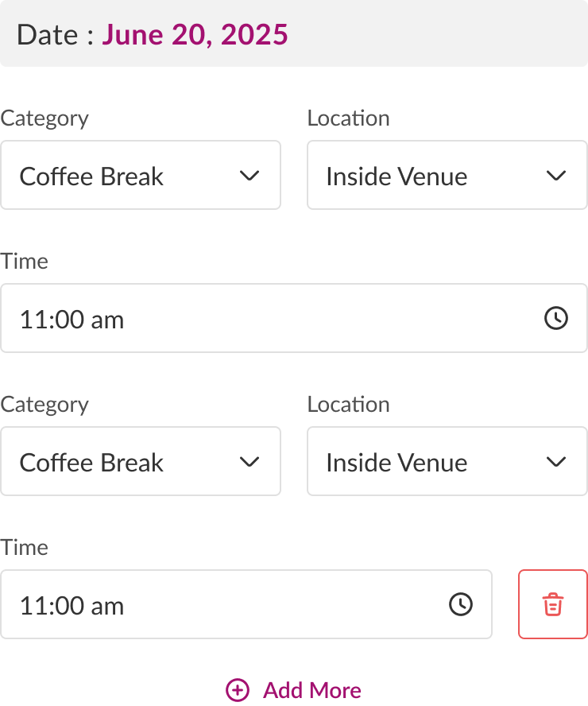
Task: Click the Add More link
Action: click(311, 690)
